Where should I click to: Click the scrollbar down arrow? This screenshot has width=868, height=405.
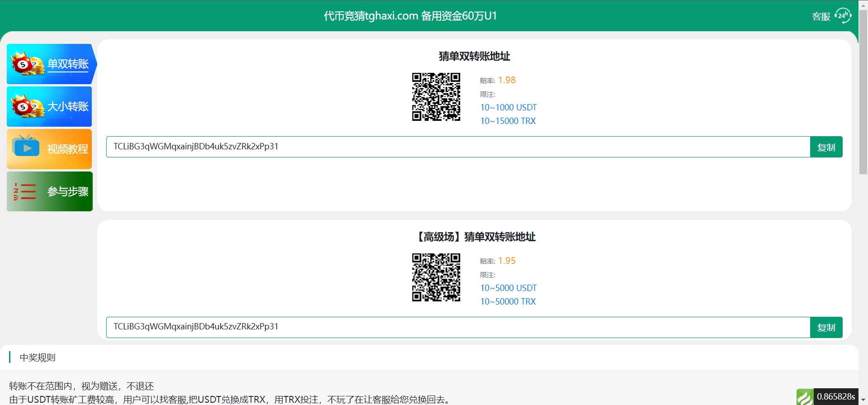click(863, 400)
